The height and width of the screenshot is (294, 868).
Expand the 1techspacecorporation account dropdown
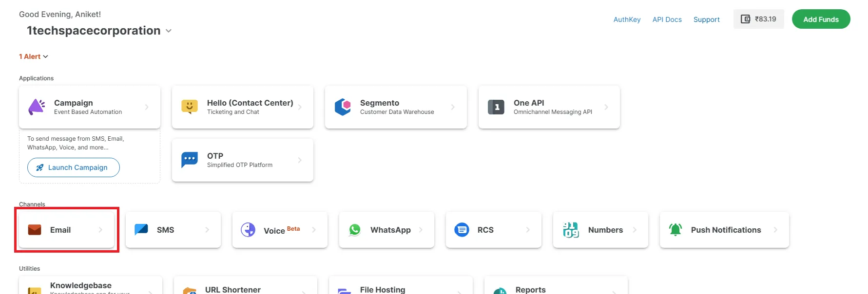[x=169, y=31]
